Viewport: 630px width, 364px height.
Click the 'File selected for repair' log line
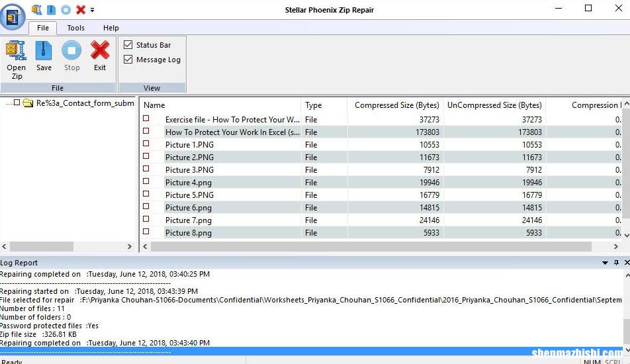pyautogui.click(x=311, y=300)
